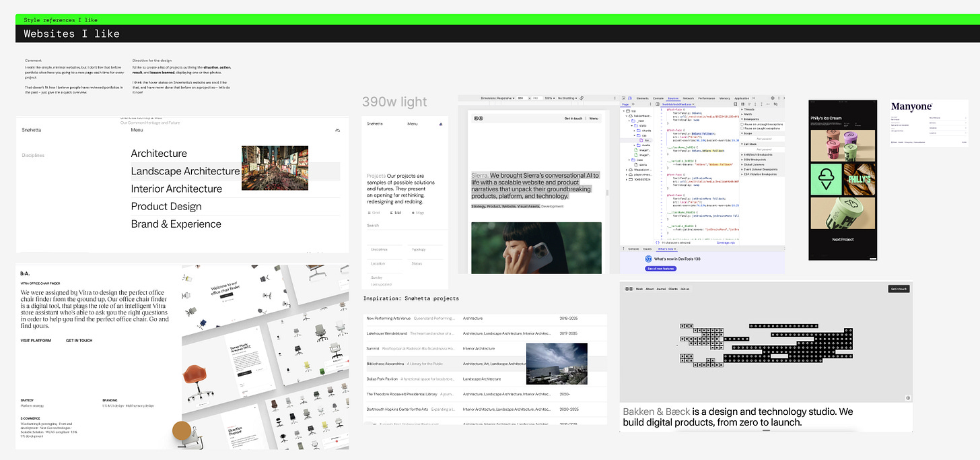Select List view in Snøhetta mobile projects
The width and height of the screenshot is (980, 460).
(x=396, y=213)
